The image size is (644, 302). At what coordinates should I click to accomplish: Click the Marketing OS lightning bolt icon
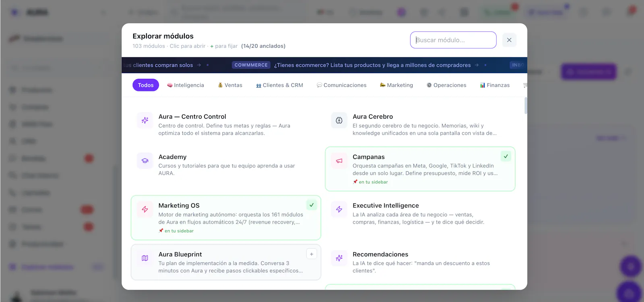click(x=145, y=209)
